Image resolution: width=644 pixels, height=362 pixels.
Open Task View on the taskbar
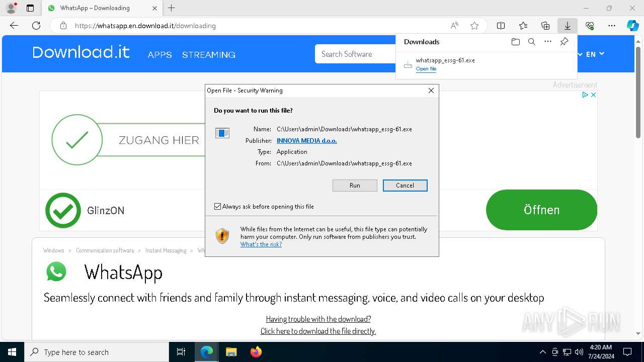tap(181, 352)
